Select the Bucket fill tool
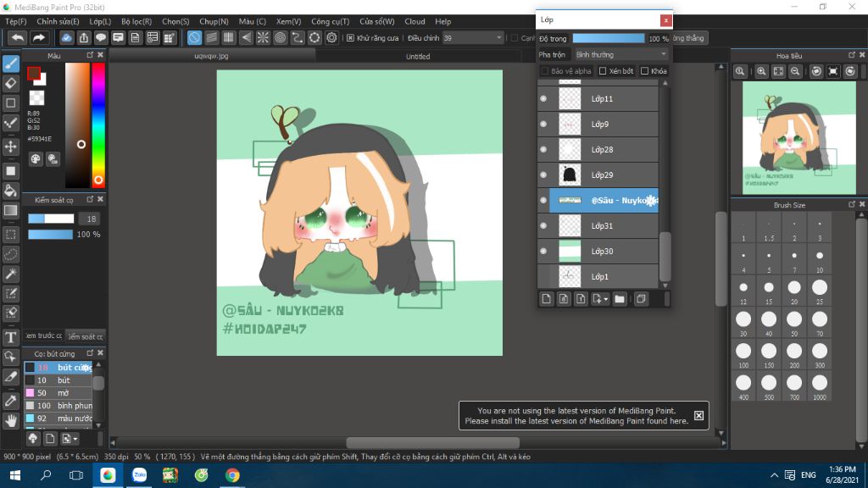This screenshot has width=868, height=488. click(11, 191)
